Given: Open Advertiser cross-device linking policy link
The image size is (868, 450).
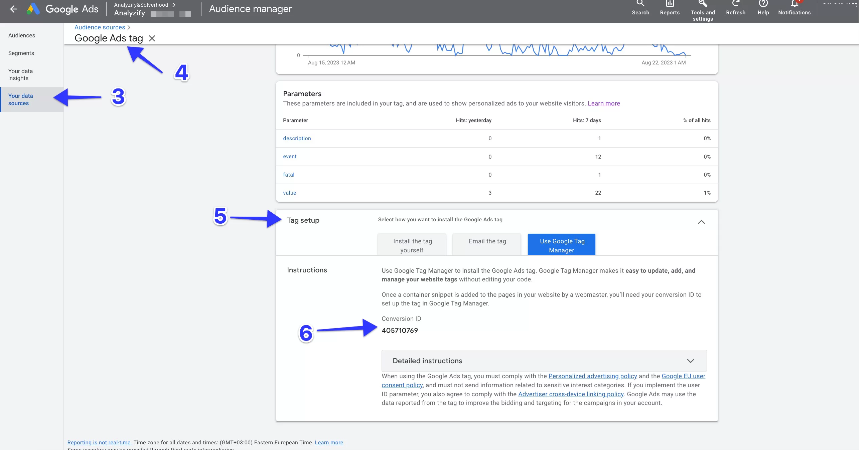Looking at the screenshot, I should (x=571, y=394).
